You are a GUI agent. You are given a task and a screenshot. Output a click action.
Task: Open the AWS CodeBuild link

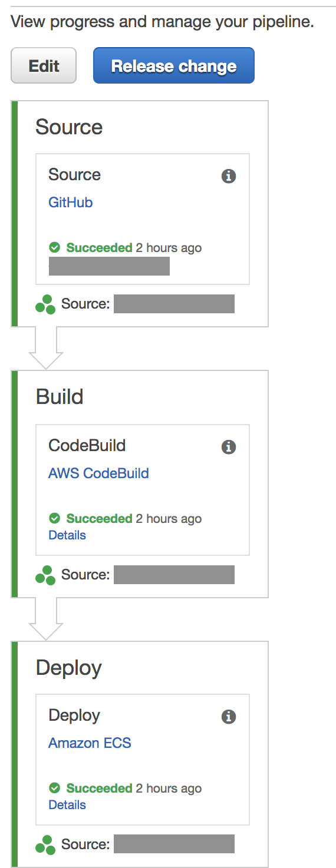pyautogui.click(x=98, y=473)
